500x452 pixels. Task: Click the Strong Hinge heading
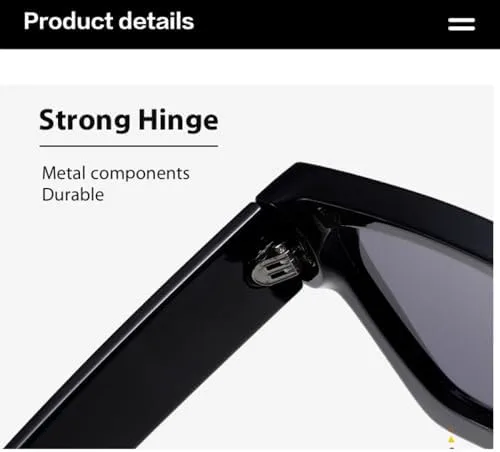click(129, 120)
